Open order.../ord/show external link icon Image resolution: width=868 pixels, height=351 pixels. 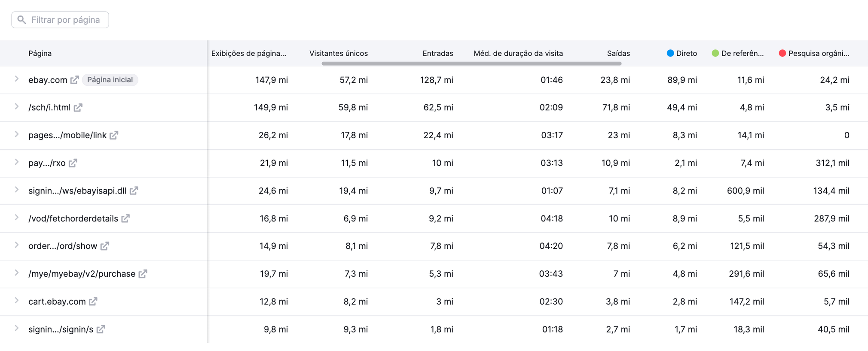tap(105, 246)
